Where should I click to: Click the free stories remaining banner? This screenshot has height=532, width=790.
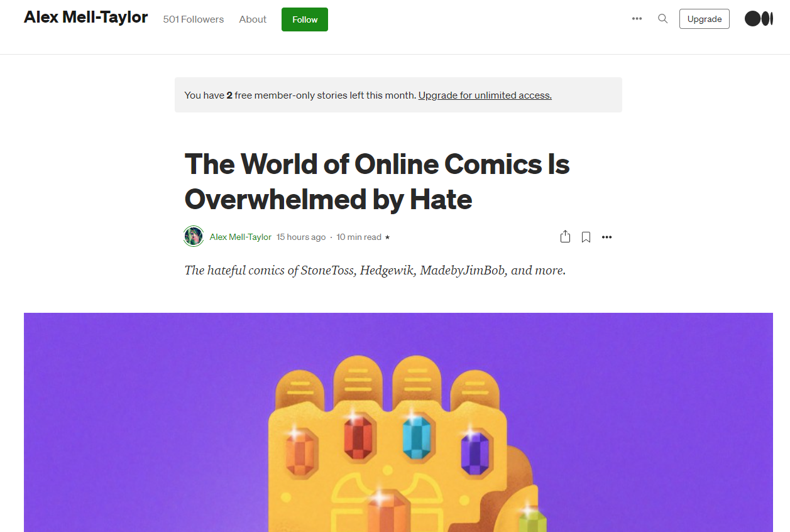pos(398,95)
